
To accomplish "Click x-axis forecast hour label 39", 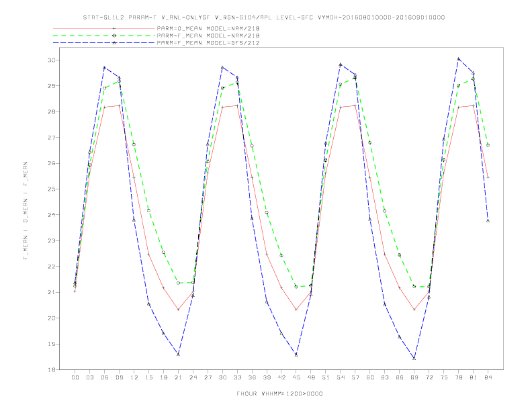I will point(267,377).
